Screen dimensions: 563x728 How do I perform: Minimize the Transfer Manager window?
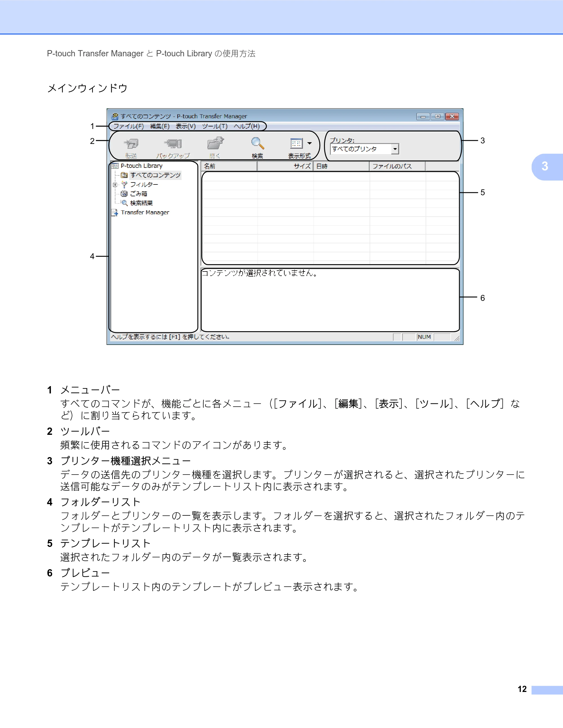(x=423, y=116)
